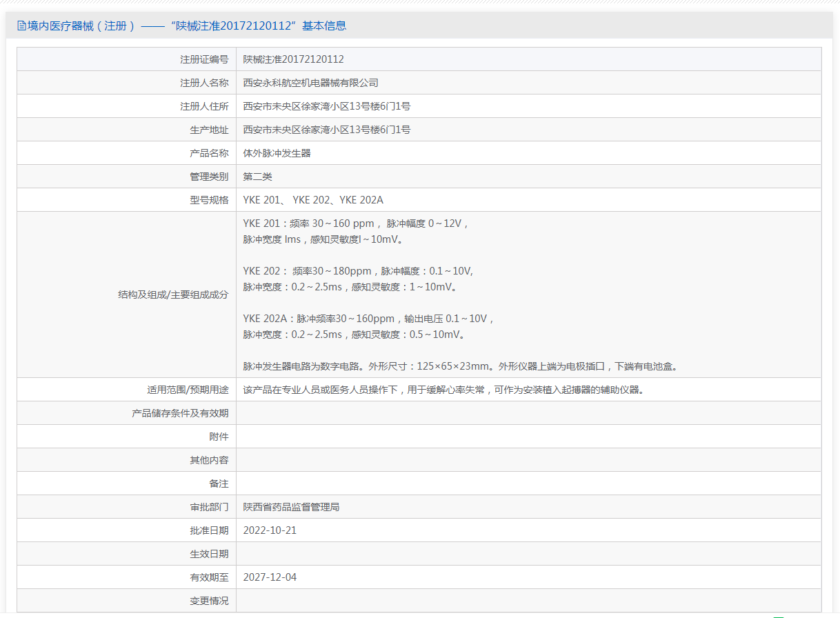Click the 批准日期 label
The image size is (840, 618).
(x=209, y=530)
